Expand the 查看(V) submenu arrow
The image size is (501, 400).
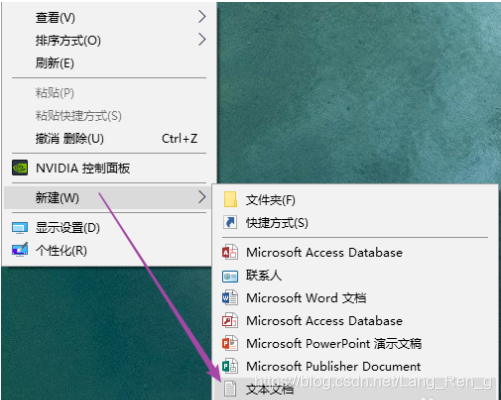tap(202, 16)
